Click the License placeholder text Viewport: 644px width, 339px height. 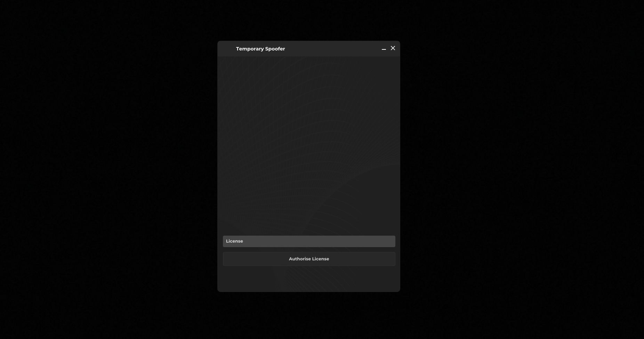click(x=235, y=241)
